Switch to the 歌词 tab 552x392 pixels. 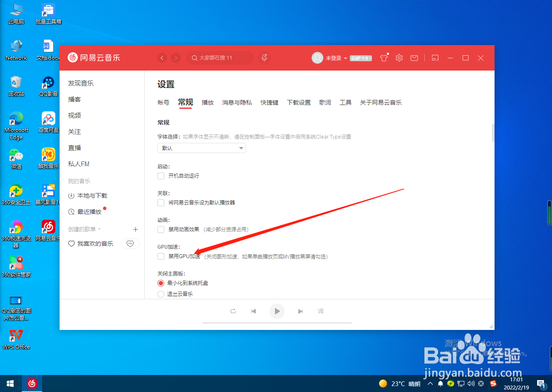coord(325,102)
